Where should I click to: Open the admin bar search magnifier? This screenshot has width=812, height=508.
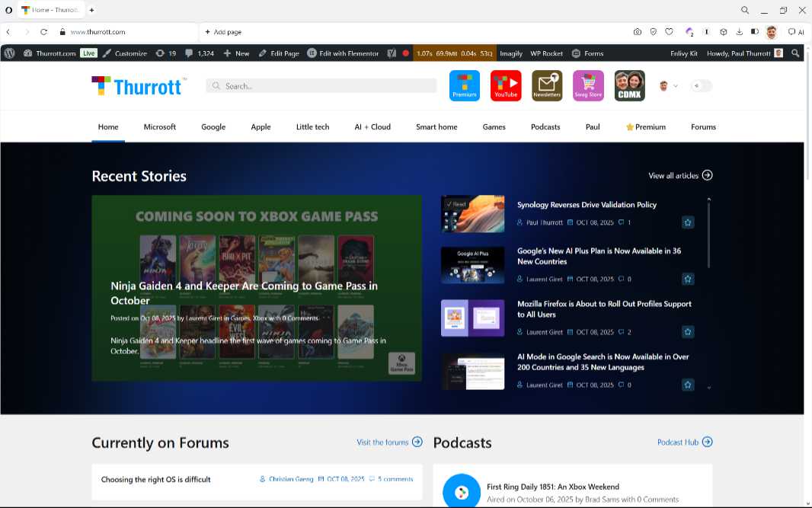point(795,53)
